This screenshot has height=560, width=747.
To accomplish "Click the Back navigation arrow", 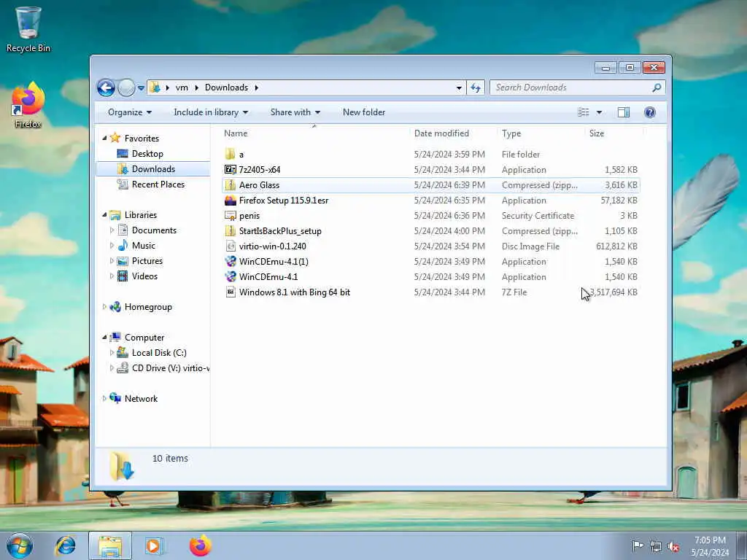I will [106, 87].
